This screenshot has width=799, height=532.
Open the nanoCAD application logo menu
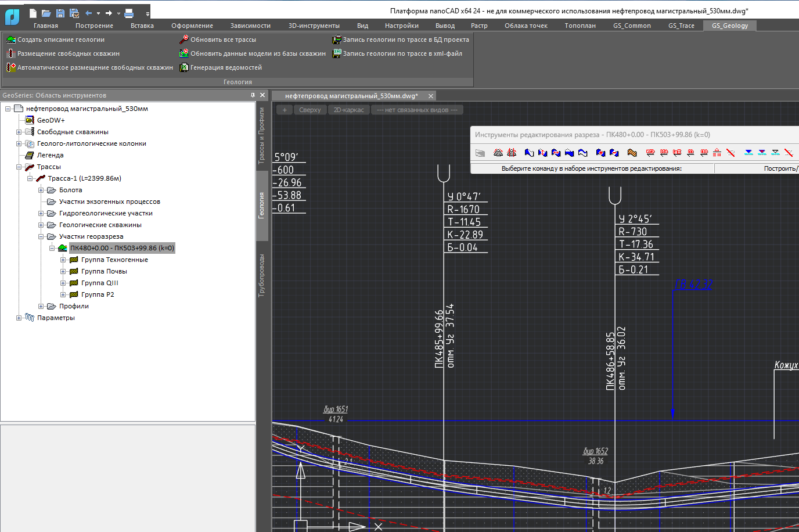[12, 16]
